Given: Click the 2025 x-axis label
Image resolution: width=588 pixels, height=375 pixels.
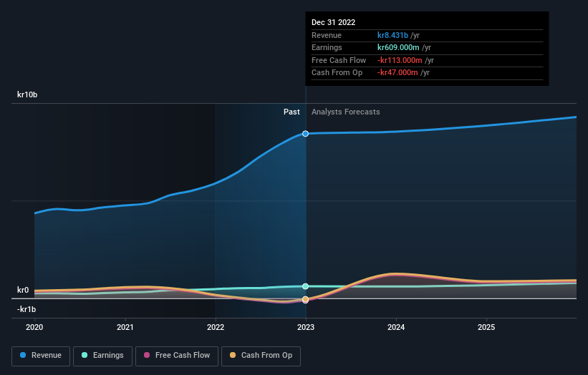Looking at the screenshot, I should (x=486, y=327).
